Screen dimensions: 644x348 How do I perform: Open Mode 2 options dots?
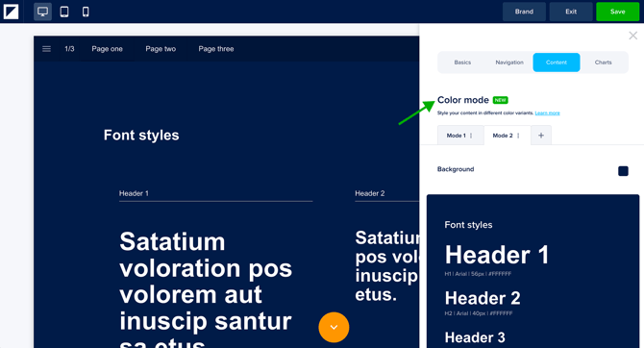click(x=518, y=136)
